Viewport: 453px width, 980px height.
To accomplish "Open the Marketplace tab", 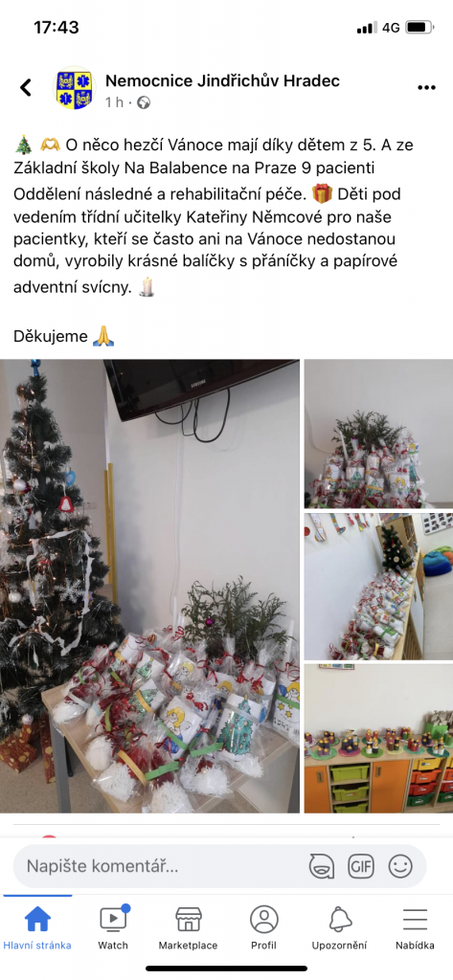I will pyautogui.click(x=188, y=927).
